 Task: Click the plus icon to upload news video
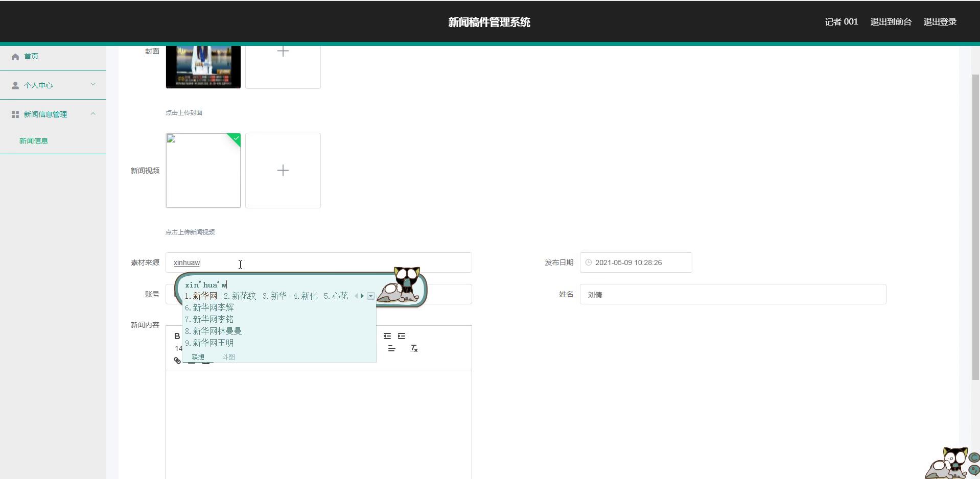point(283,171)
